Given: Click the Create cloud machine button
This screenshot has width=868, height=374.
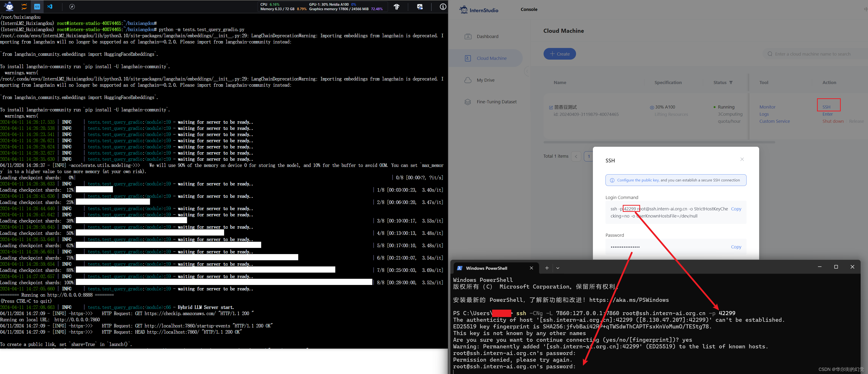Looking at the screenshot, I should (559, 54).
